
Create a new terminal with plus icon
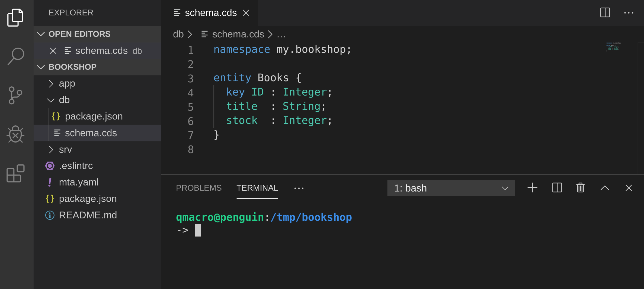(x=532, y=188)
